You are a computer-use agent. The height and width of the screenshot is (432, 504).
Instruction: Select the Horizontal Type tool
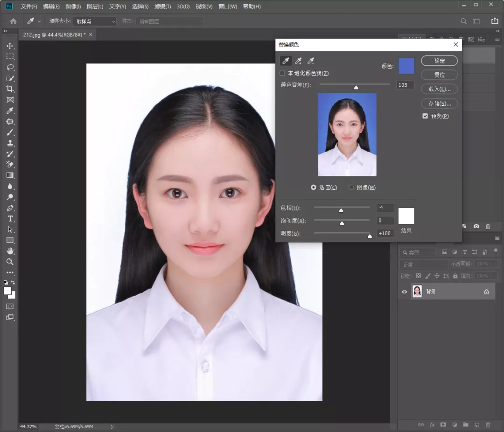(10, 219)
